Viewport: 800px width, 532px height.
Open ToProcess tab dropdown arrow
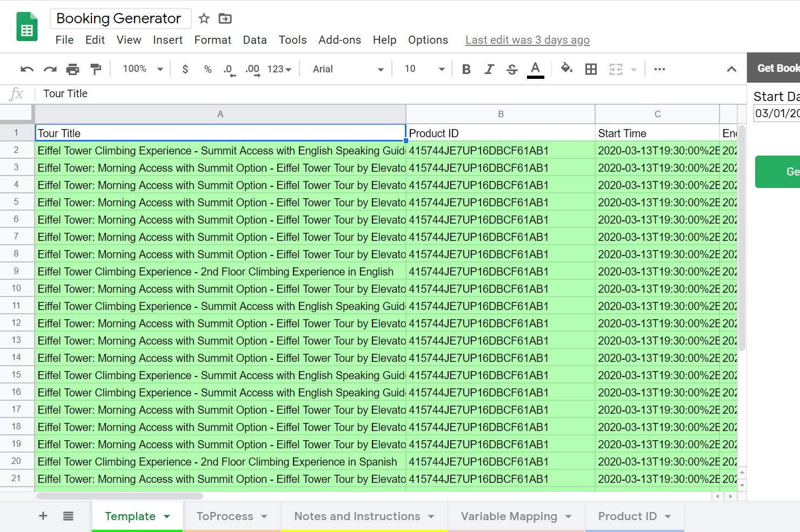[264, 516]
